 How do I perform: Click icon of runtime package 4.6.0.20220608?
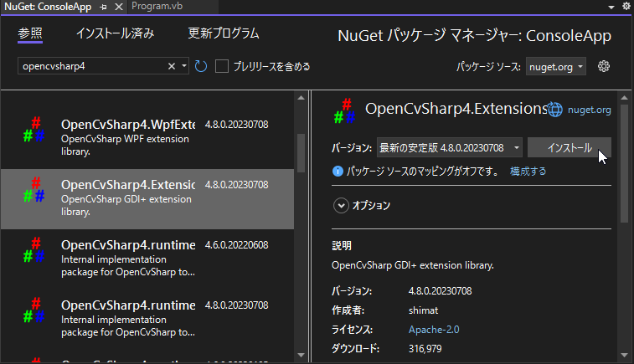(34, 249)
